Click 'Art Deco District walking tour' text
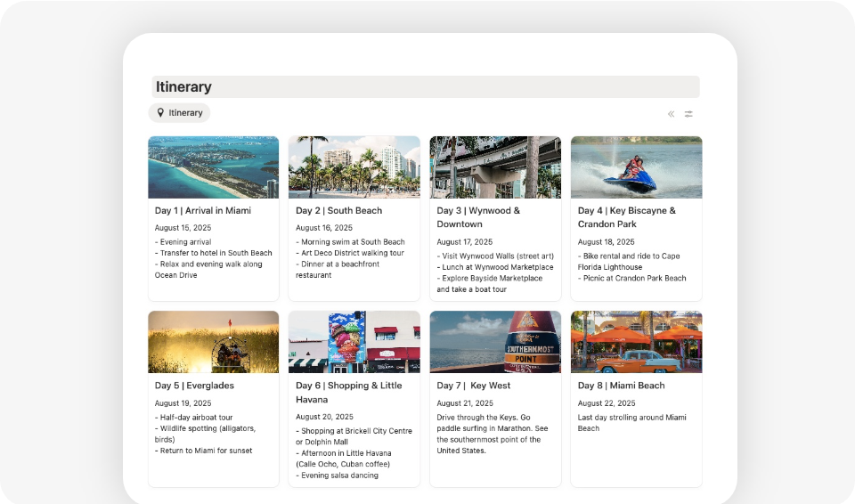Image resolution: width=855 pixels, height=504 pixels. coord(353,253)
